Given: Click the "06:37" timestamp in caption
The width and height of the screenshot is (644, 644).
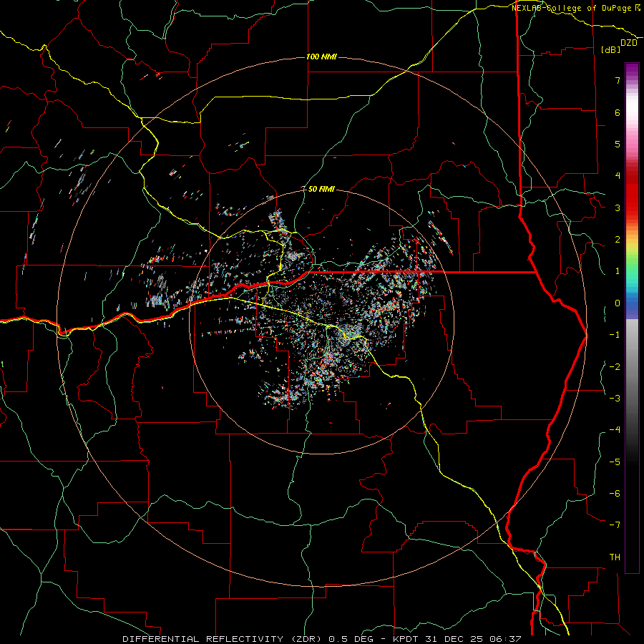Looking at the screenshot, I should point(506,639).
